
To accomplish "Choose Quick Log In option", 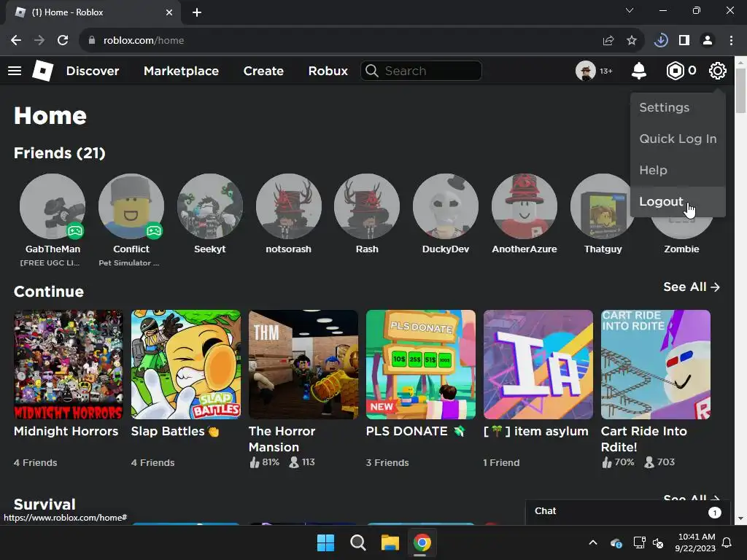I will [678, 139].
